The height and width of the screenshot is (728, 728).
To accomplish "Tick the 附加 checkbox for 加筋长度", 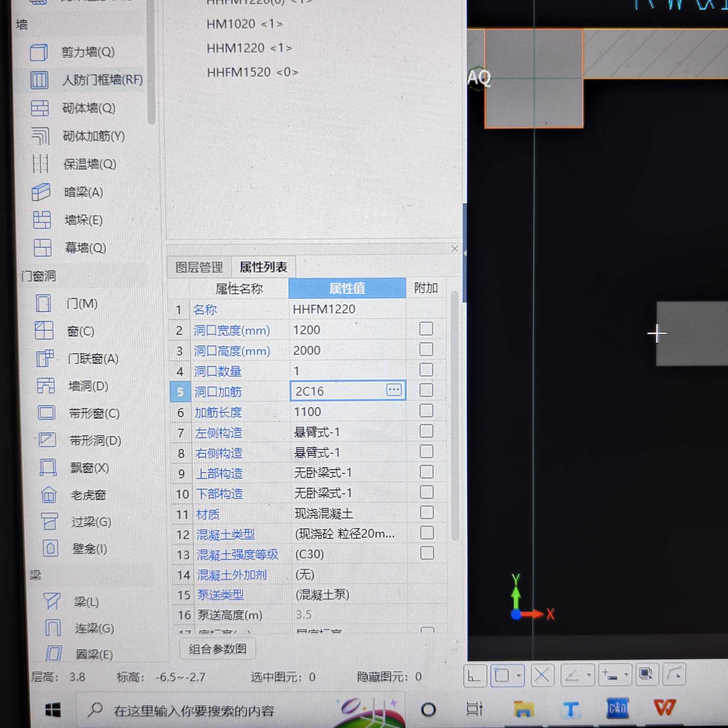I will [426, 410].
